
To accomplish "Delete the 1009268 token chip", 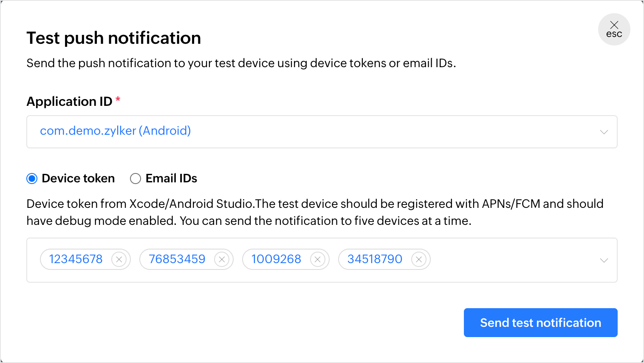I will [318, 259].
